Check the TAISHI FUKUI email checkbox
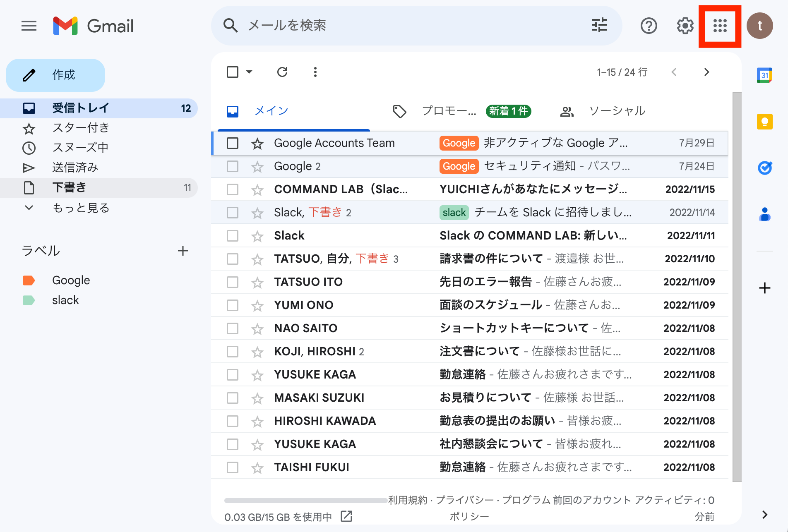Screen dimensions: 788x532 233,467
